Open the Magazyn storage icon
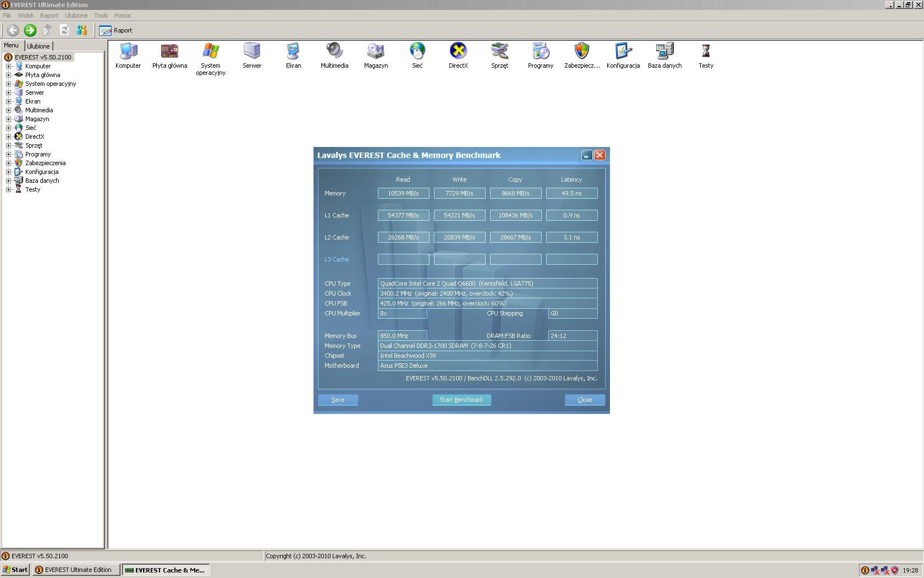 coord(376,51)
